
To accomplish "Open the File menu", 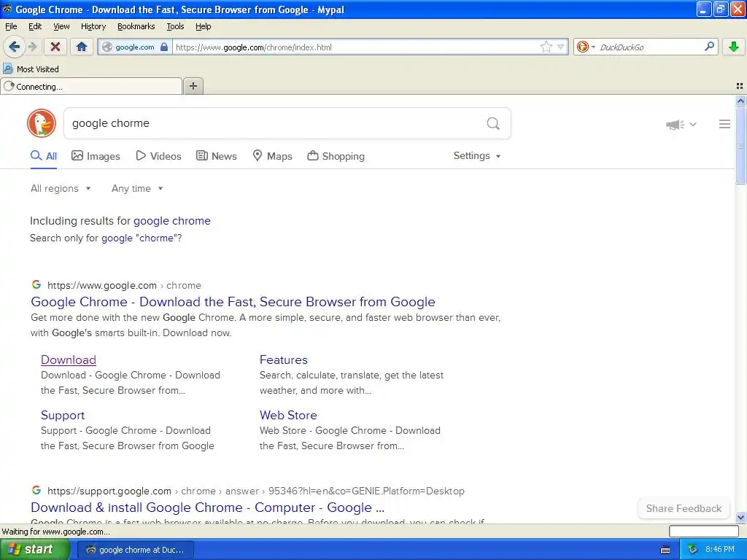I will click(11, 26).
